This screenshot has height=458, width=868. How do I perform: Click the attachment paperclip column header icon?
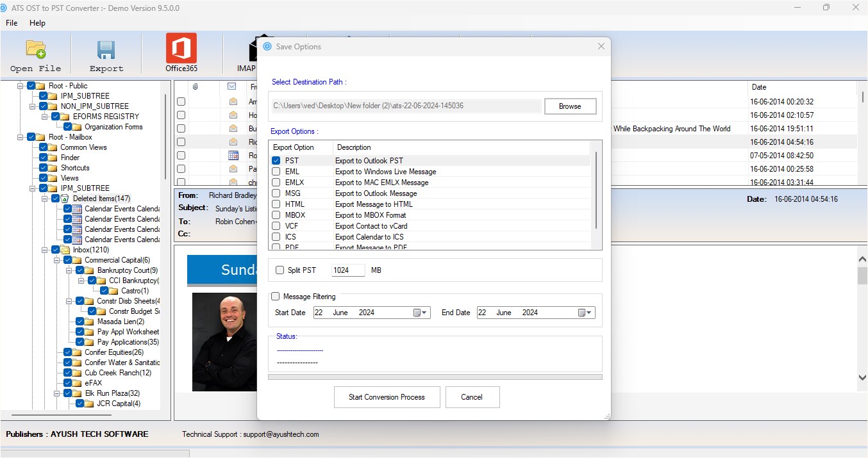tap(196, 86)
